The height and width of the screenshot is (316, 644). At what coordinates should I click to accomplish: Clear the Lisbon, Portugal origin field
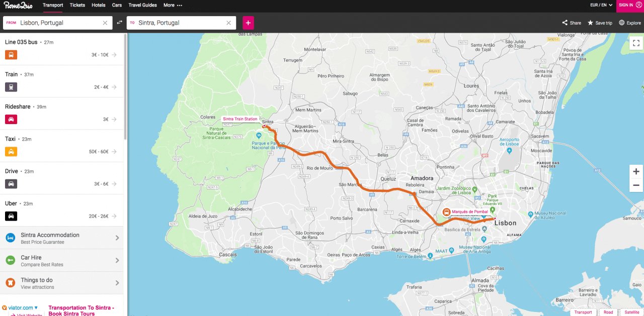(105, 23)
